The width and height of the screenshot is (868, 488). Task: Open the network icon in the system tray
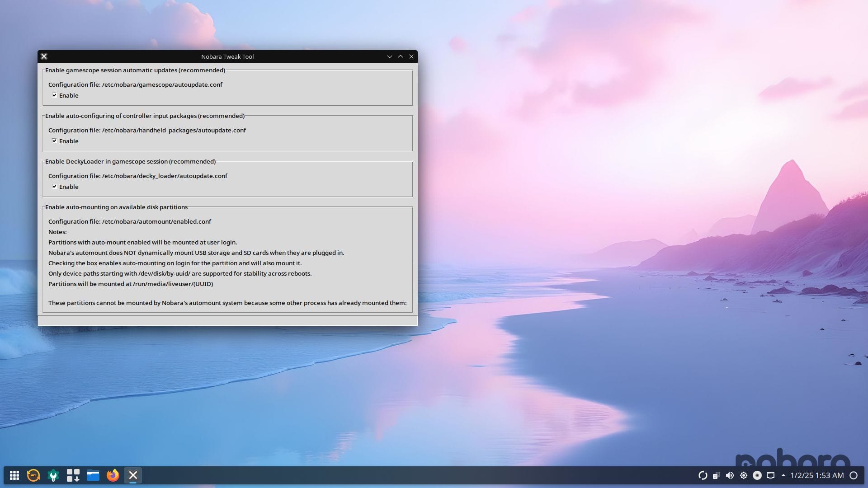[x=771, y=475]
